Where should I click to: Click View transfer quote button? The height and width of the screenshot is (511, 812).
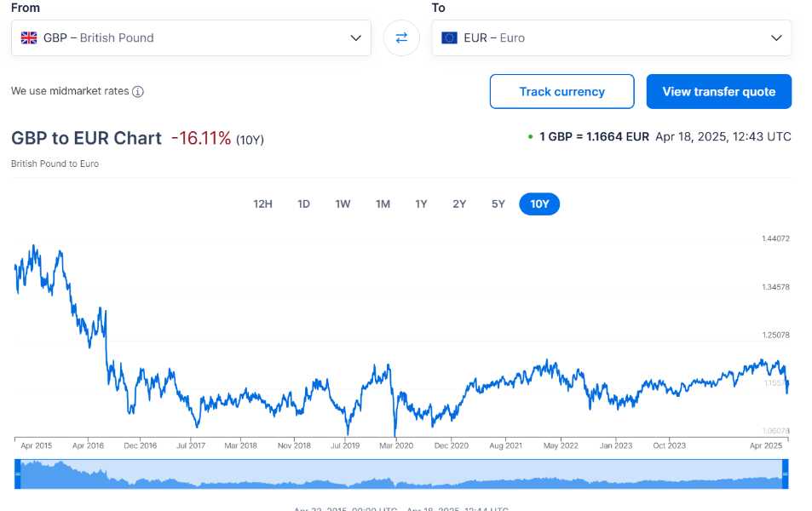719,92
